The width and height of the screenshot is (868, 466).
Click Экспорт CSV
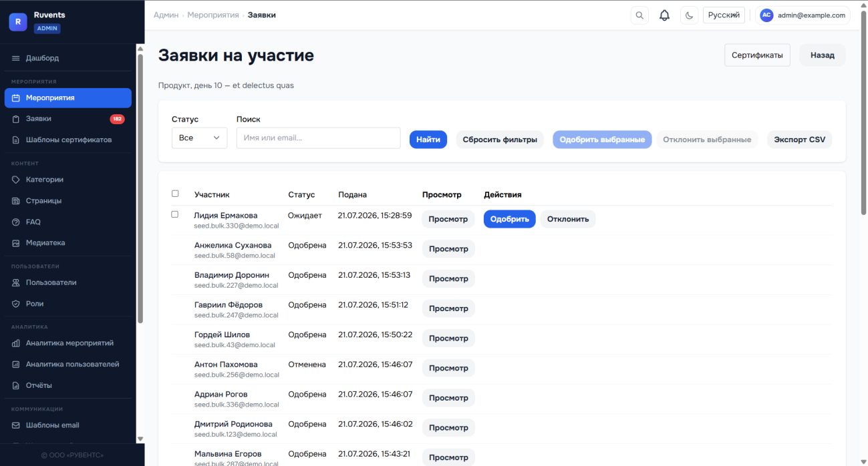point(799,140)
